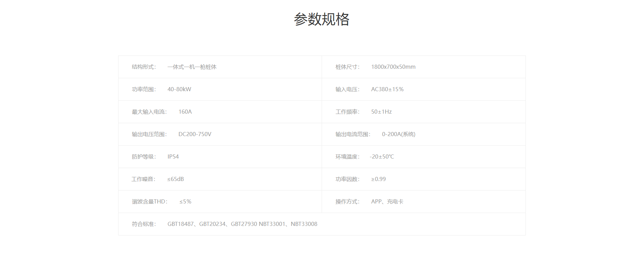Select the 谐波含量THD label
Viewport: 644px width, 280px height.
pyautogui.click(x=149, y=202)
